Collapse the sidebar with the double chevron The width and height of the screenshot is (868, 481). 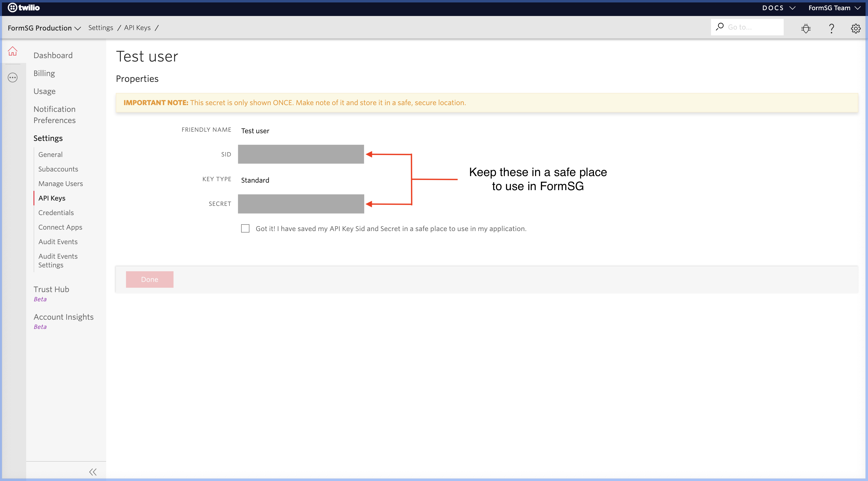[x=93, y=472]
